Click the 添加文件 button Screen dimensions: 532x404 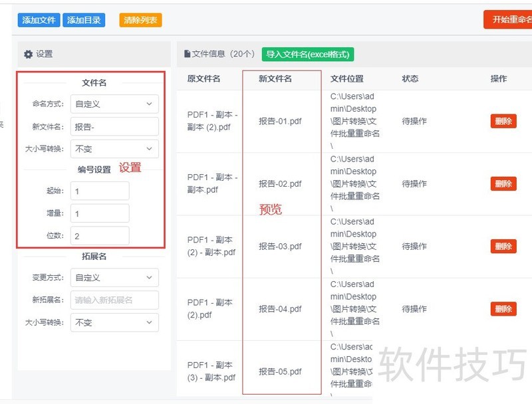coord(38,20)
